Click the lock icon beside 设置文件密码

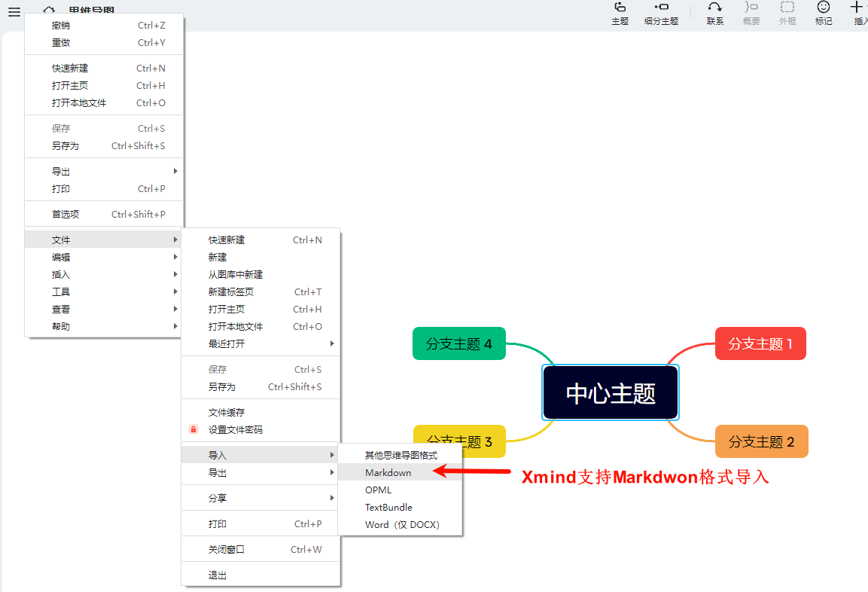click(x=193, y=429)
